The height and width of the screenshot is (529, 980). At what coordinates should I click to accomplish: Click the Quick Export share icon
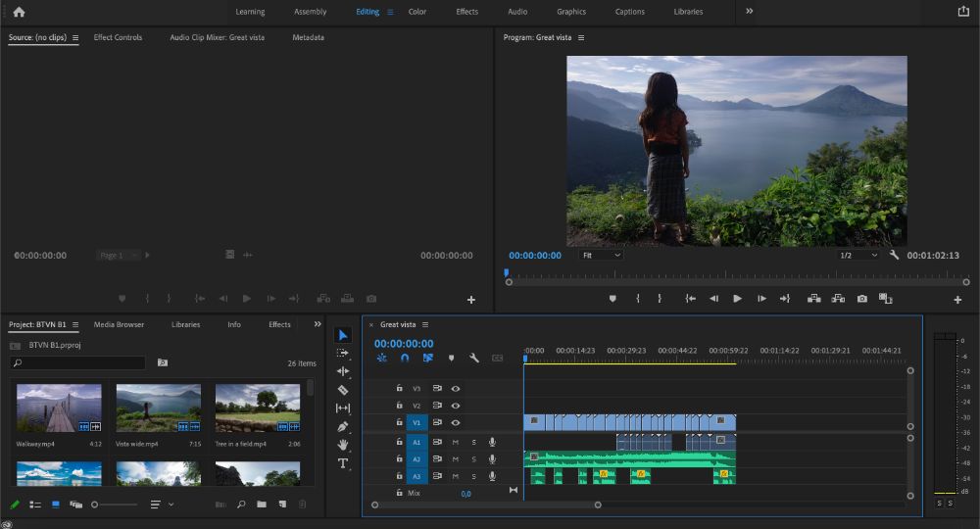[x=963, y=11]
